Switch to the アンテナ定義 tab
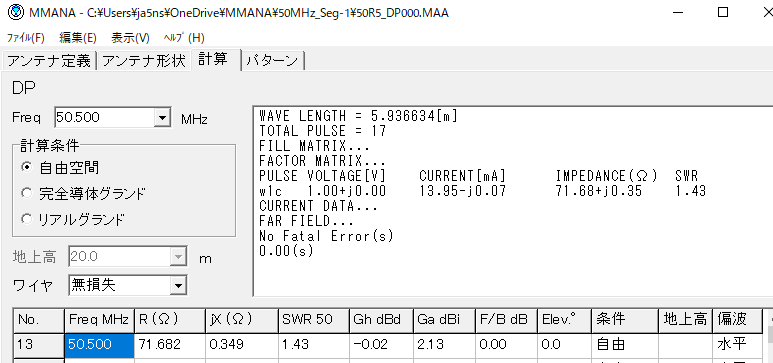The image size is (773, 363). 49,61
